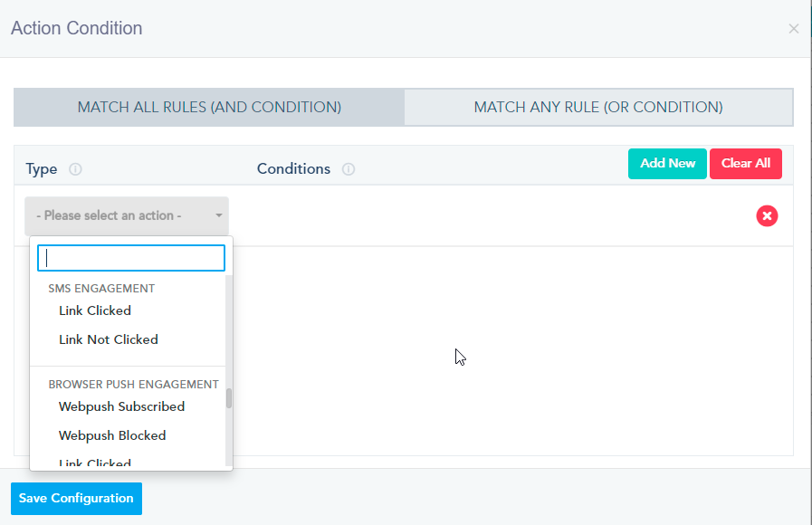
Task: Save the configuration
Action: [76, 499]
